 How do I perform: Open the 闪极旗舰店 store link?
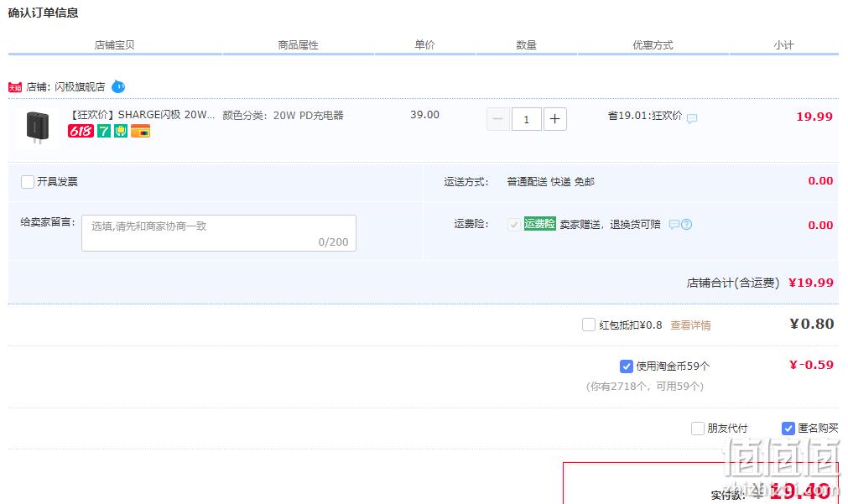tap(80, 87)
